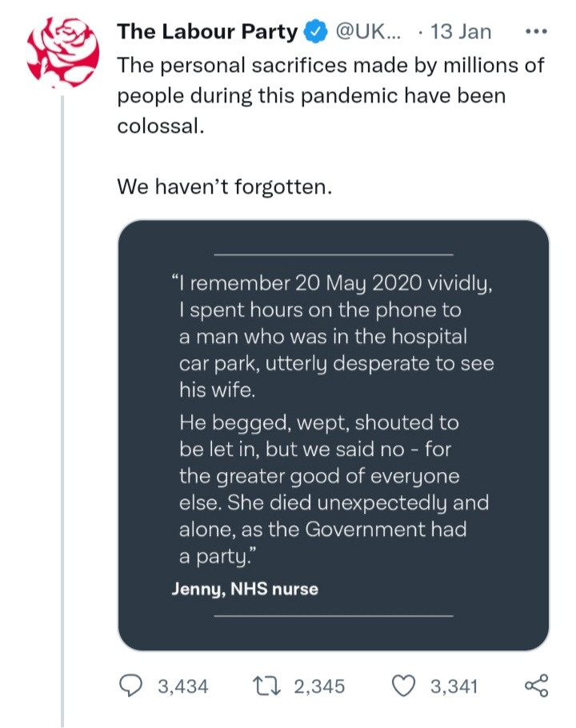Click the blue verified checkmark badge
This screenshot has width=576, height=728.
[316, 33]
